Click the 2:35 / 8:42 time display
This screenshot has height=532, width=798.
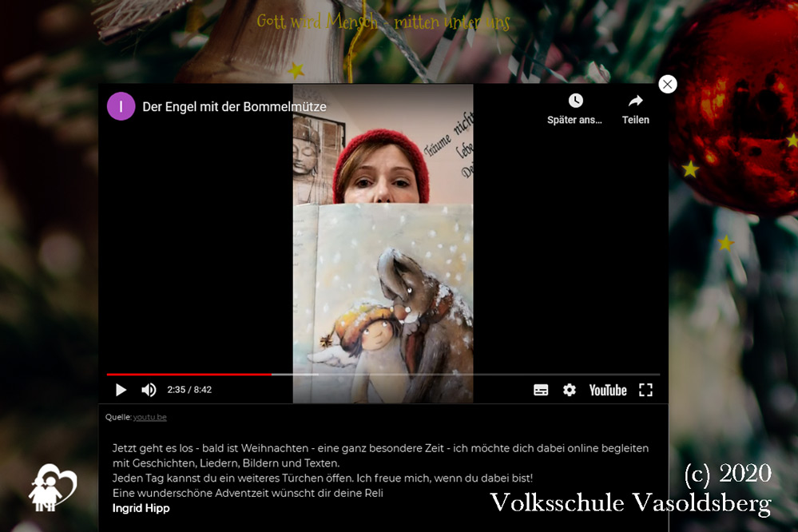pos(189,390)
